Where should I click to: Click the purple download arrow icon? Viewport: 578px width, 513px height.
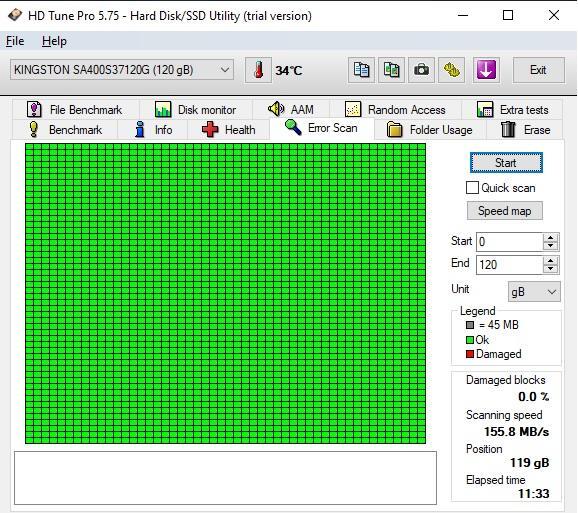click(486, 70)
